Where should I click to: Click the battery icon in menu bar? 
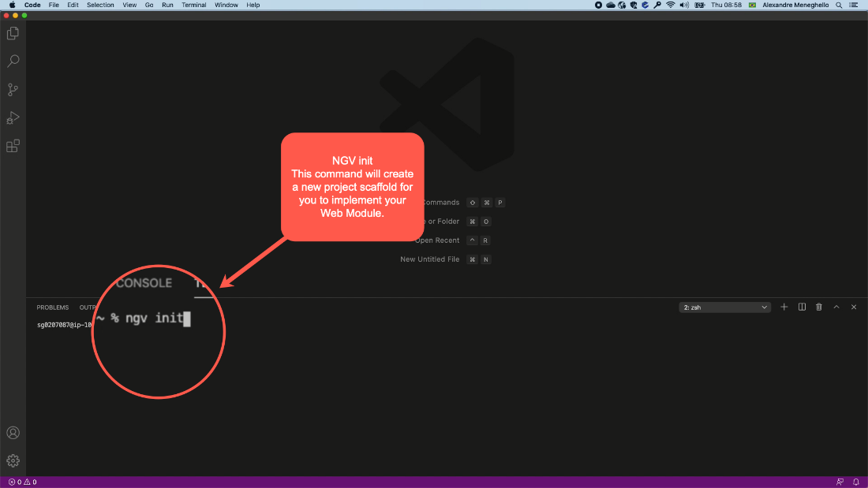click(700, 5)
